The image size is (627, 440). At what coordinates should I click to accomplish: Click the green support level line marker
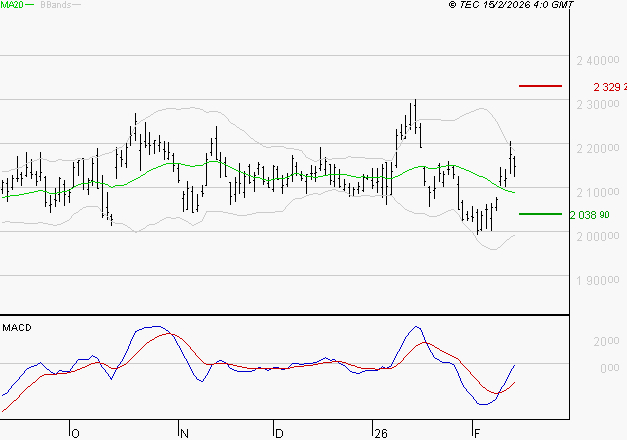pyautogui.click(x=540, y=214)
